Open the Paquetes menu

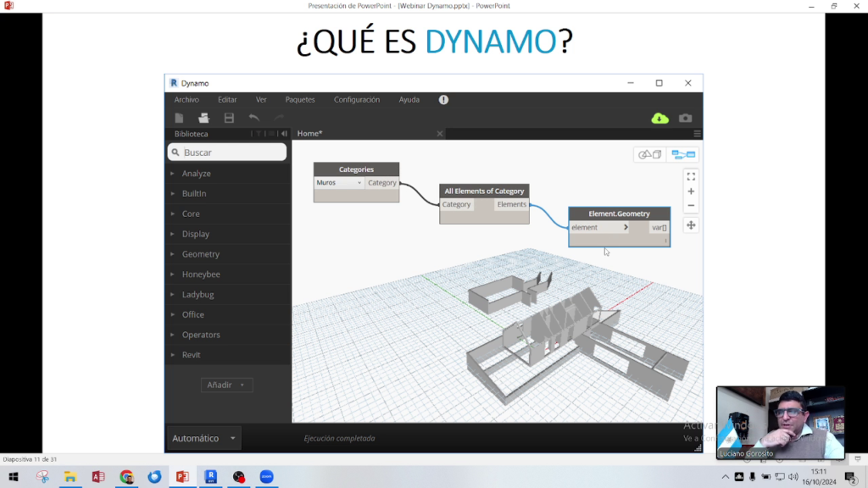tap(301, 99)
